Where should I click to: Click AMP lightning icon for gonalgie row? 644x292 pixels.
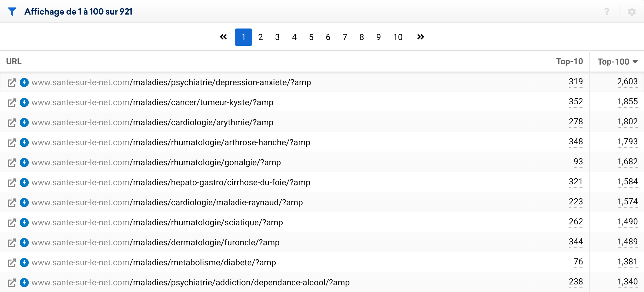click(24, 163)
